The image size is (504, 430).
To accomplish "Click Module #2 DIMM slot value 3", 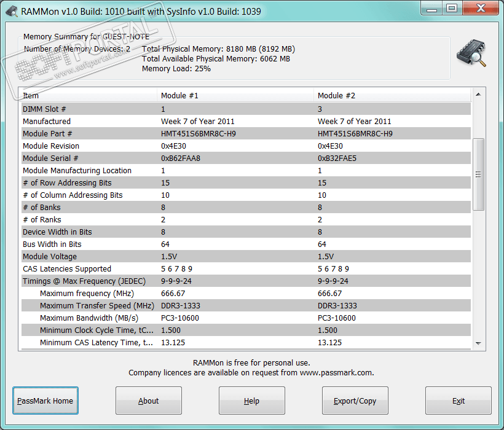I will [320, 109].
